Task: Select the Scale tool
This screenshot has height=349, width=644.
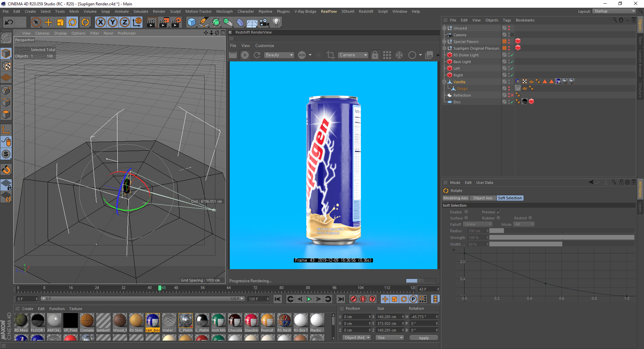Action: 60,22
